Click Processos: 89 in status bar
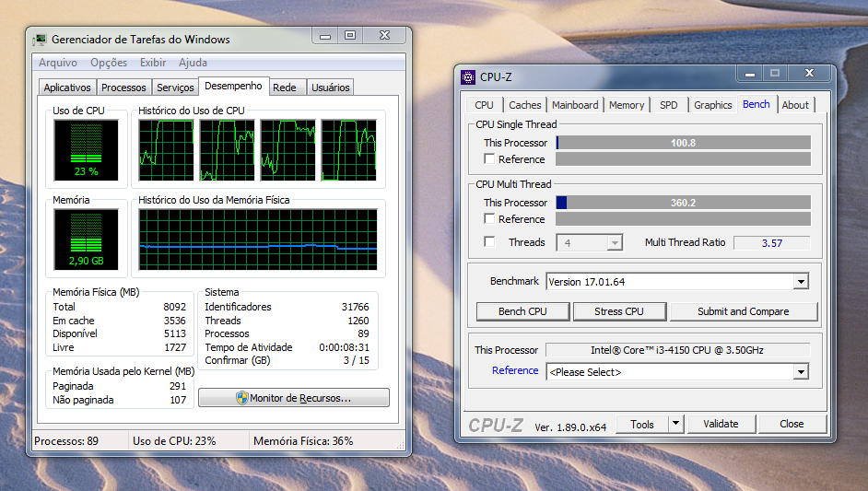868x491 pixels. tap(66, 441)
